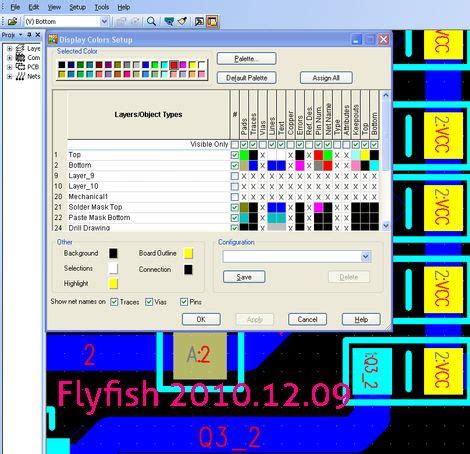This screenshot has width=470, height=454.
Task: Expand the Components tree node
Action: pos(9,58)
